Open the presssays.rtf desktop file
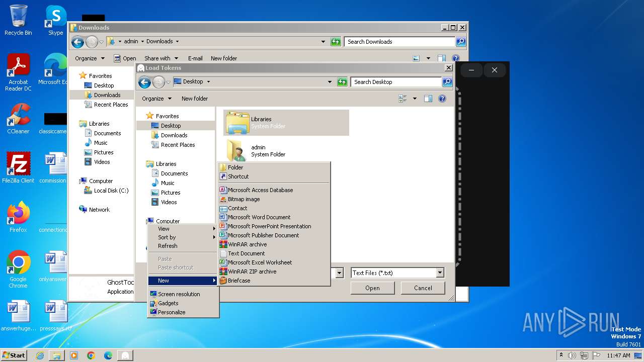The height and width of the screenshot is (362, 644). click(56, 316)
